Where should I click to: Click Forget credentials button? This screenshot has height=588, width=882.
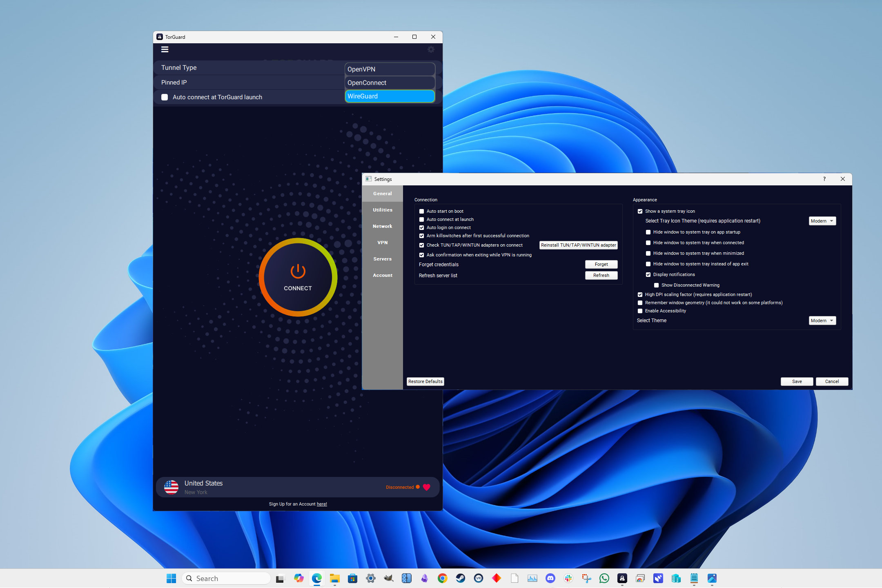coord(601,264)
